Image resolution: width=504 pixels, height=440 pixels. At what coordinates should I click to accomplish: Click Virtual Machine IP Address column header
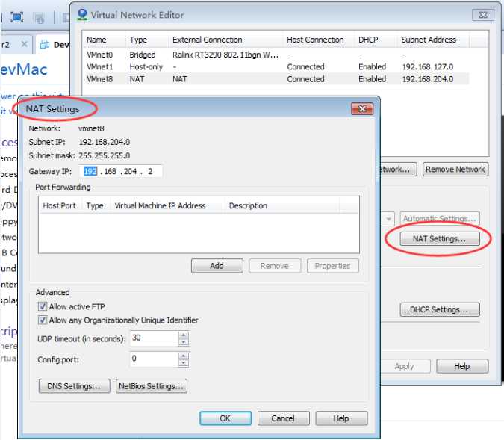[x=168, y=205]
